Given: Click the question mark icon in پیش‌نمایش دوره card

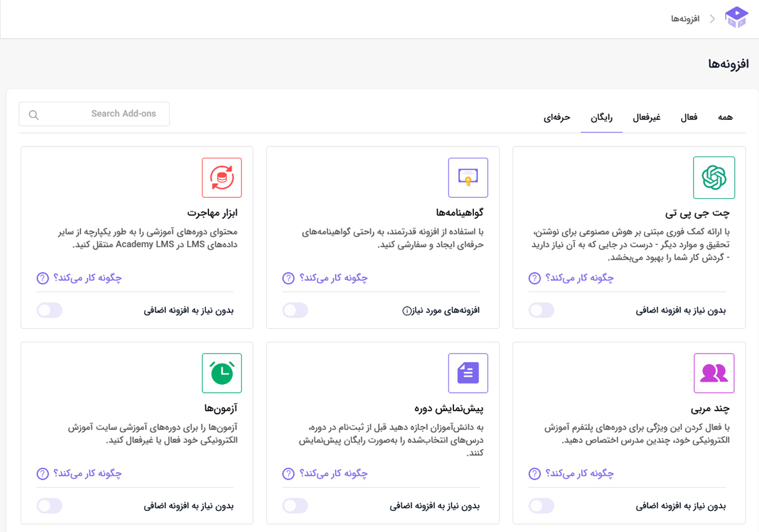Looking at the screenshot, I should (x=288, y=474).
